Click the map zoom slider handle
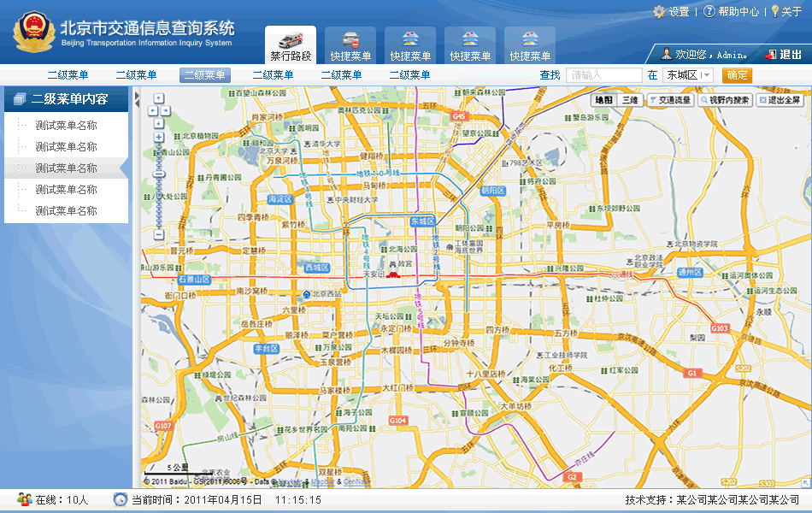The image size is (812, 513). [159, 174]
